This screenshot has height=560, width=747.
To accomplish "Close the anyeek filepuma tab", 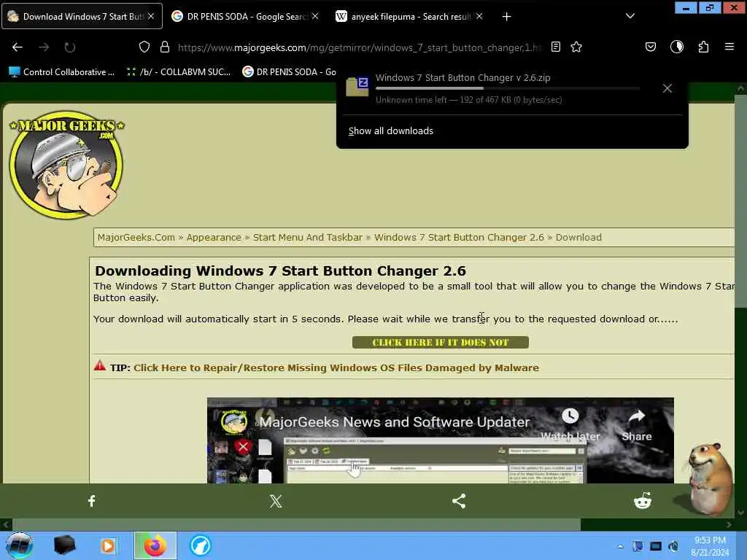I will (x=479, y=16).
